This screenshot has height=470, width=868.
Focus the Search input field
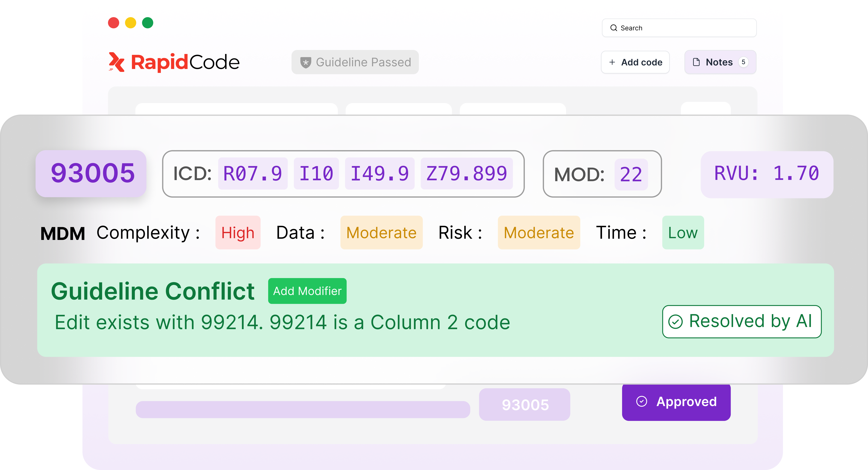coord(679,28)
